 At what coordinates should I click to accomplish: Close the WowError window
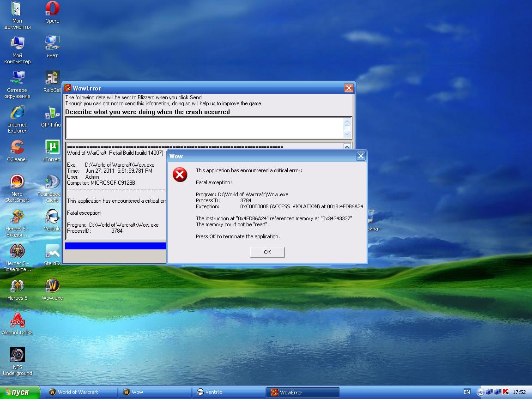pos(349,88)
